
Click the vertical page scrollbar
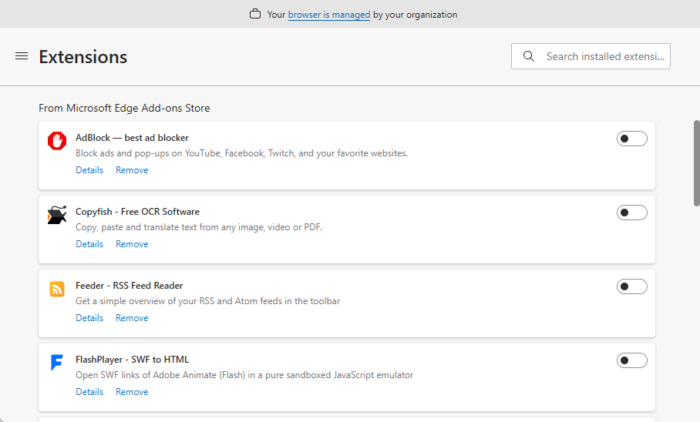[x=696, y=160]
